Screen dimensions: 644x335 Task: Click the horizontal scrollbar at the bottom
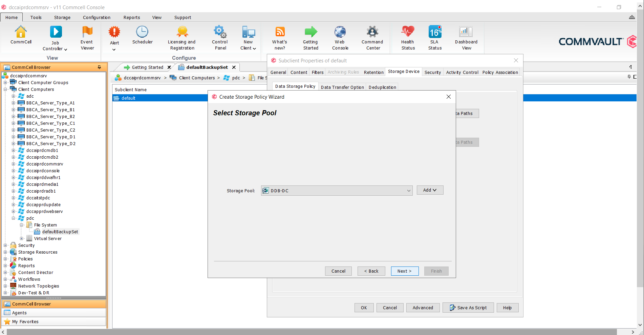click(x=312, y=332)
